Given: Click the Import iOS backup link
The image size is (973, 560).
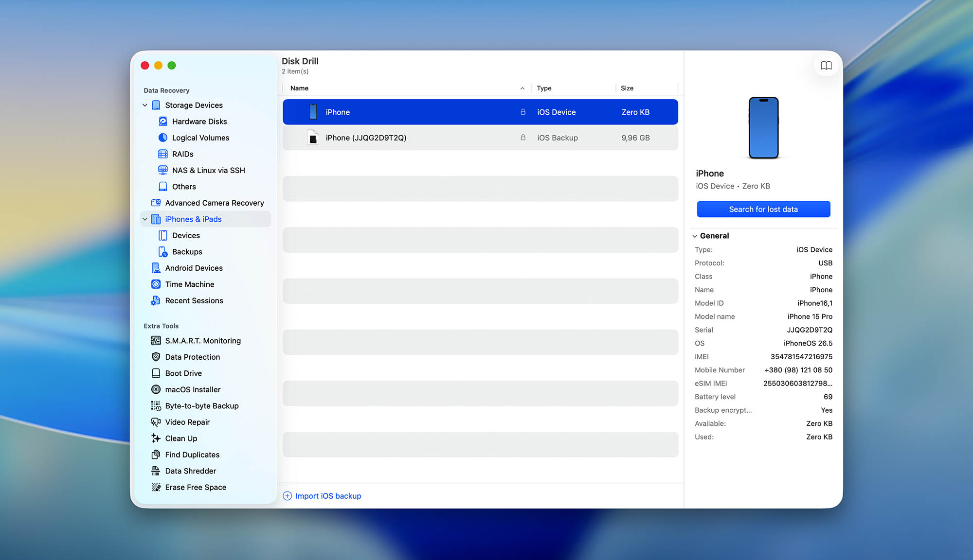Looking at the screenshot, I should (x=328, y=496).
